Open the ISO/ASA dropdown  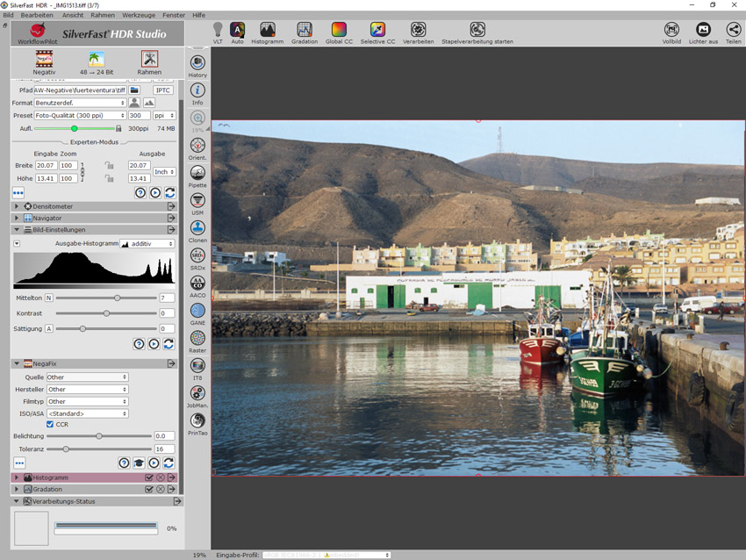click(87, 413)
